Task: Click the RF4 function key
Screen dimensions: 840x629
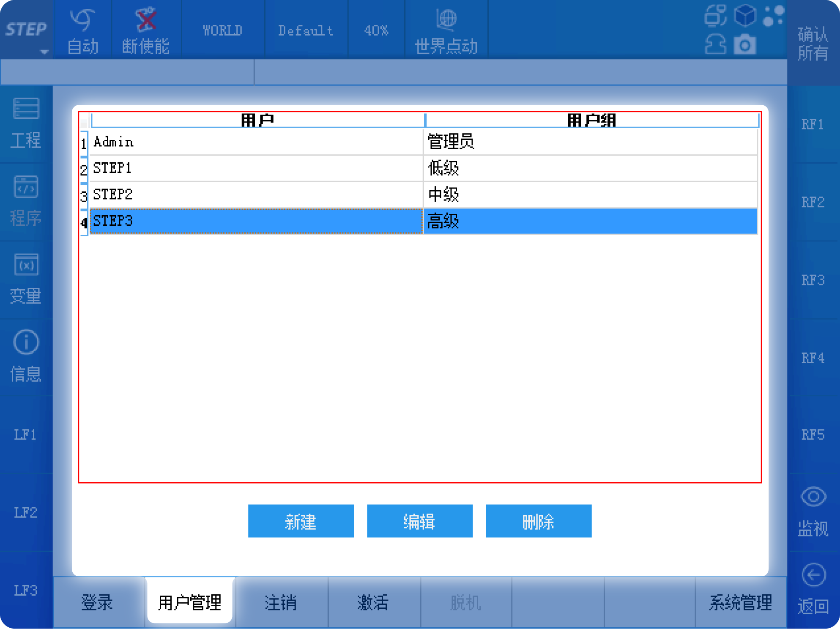Action: 813,358
